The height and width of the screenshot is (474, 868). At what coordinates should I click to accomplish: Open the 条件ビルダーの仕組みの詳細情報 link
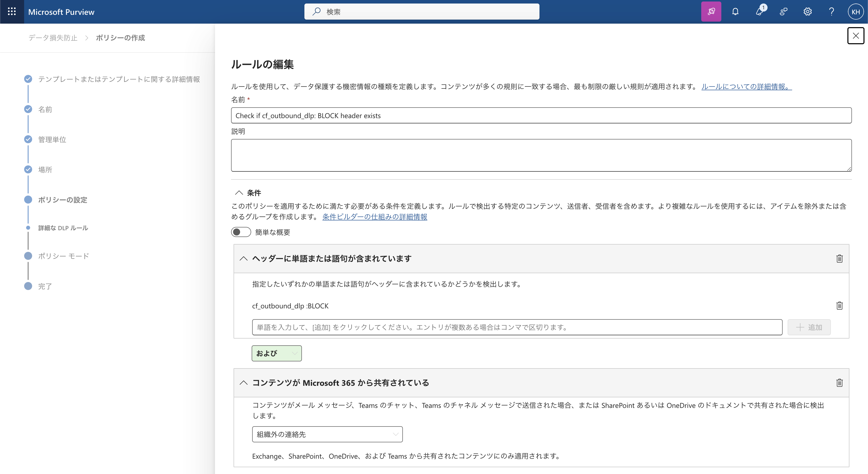click(374, 217)
